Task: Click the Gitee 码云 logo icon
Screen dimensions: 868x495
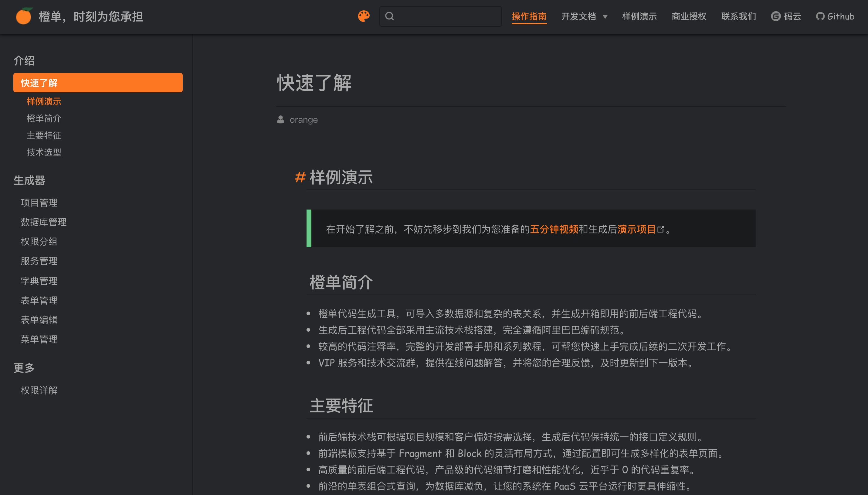Action: pos(776,16)
